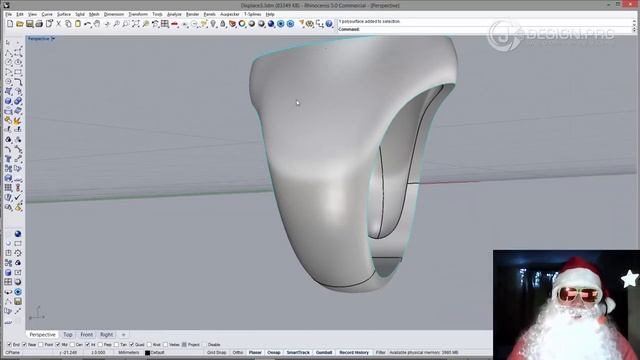The height and width of the screenshot is (360, 640).
Task: Enable the Tan osnap checkbox
Action: [117, 345]
